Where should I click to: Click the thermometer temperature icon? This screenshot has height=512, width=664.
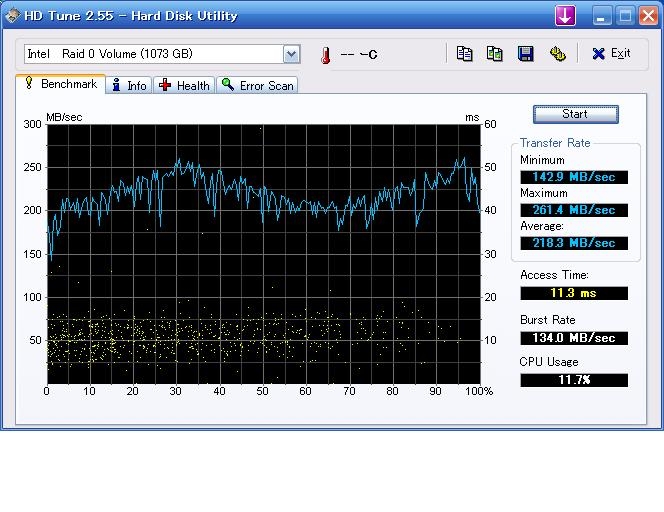[326, 55]
